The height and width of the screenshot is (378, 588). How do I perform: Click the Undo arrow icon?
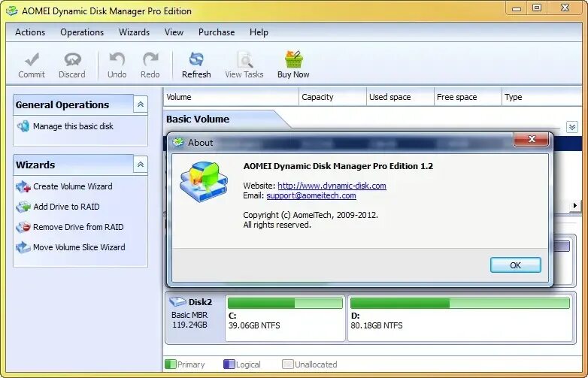(x=117, y=59)
